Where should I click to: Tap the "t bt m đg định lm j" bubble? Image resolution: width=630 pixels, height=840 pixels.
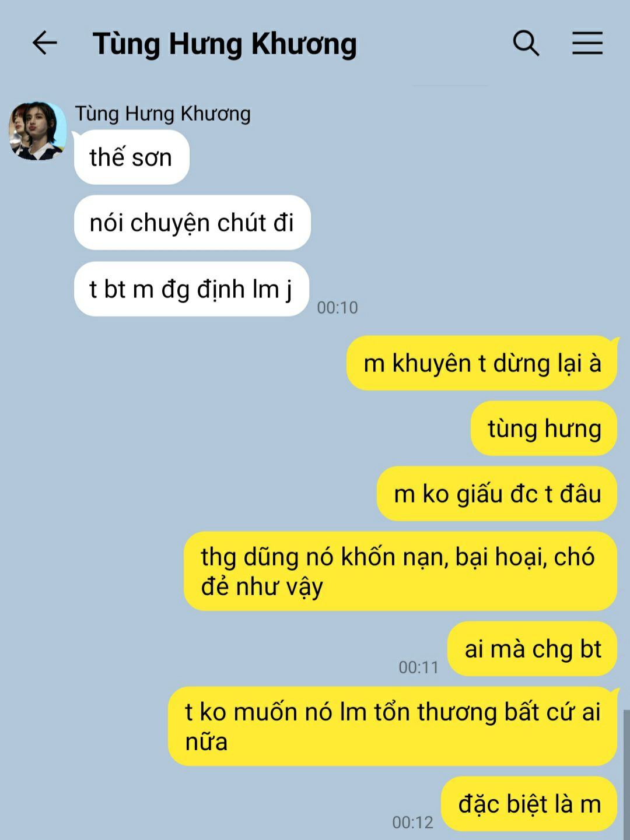pos(191,289)
